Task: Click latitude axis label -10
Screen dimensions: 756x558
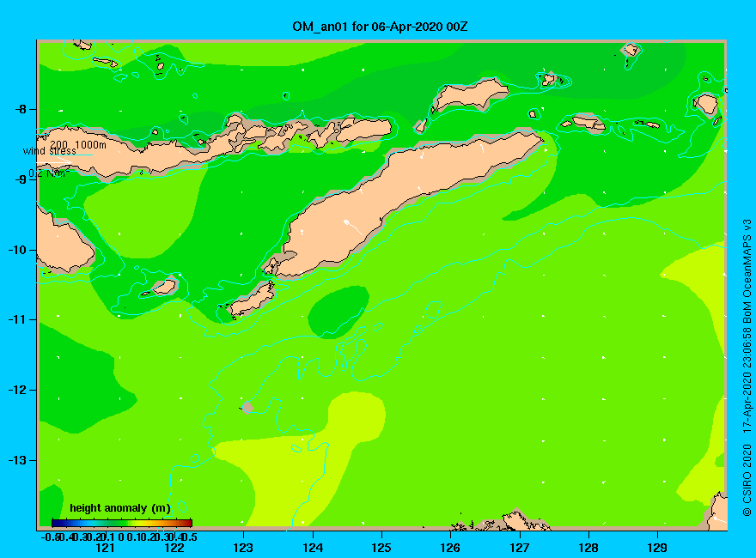Action: click(18, 250)
